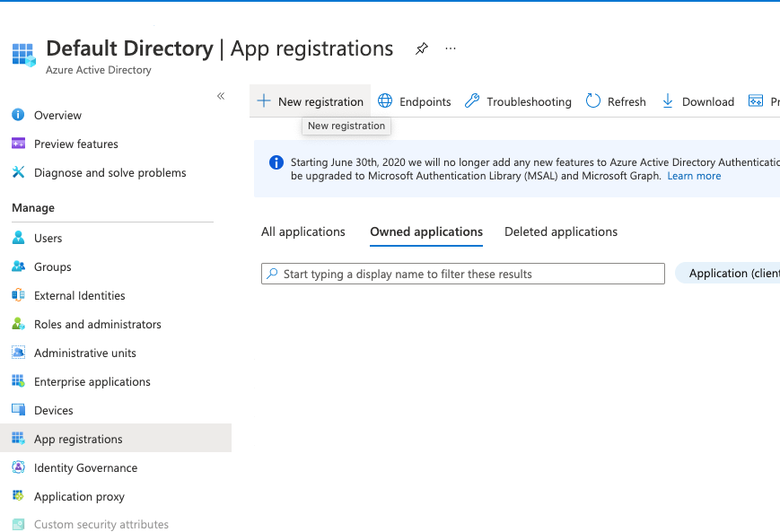Image resolution: width=780 pixels, height=532 pixels.
Task: Click the Groups icon
Action: point(19,266)
